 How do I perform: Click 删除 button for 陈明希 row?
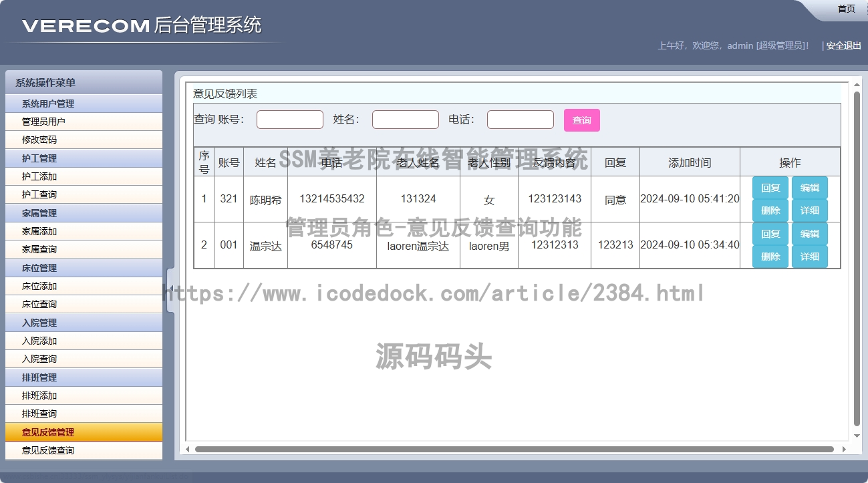[770, 210]
